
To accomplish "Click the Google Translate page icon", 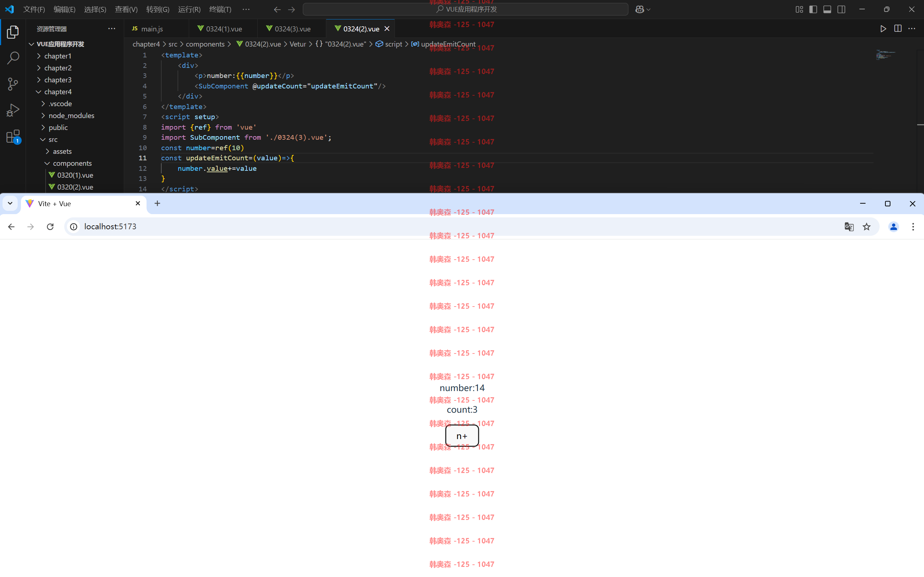I will coord(849,227).
